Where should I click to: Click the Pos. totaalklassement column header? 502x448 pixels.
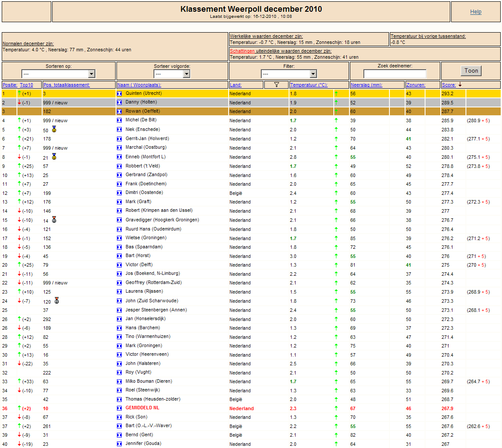(66, 85)
